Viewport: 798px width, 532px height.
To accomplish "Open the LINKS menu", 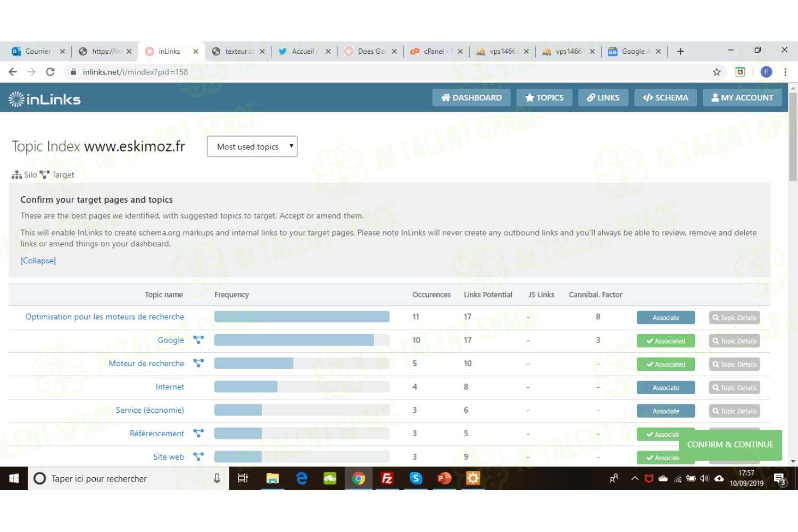I will click(x=603, y=97).
